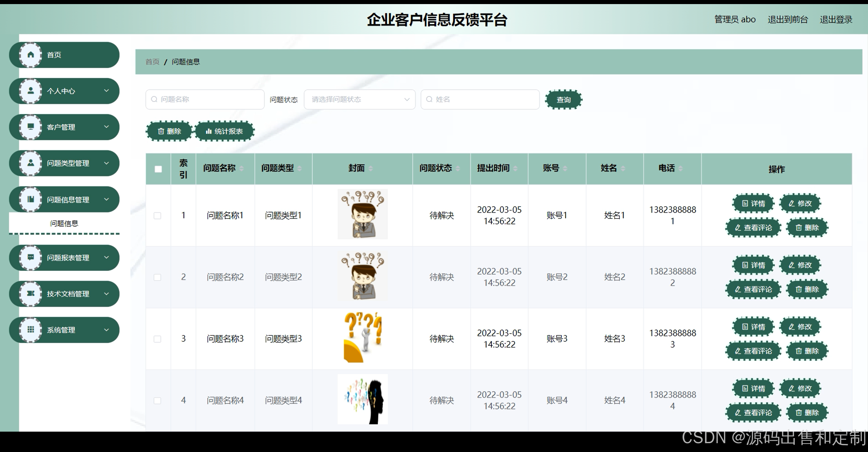Open the 问题状态 dropdown selector
The image size is (868, 452).
[x=359, y=99]
